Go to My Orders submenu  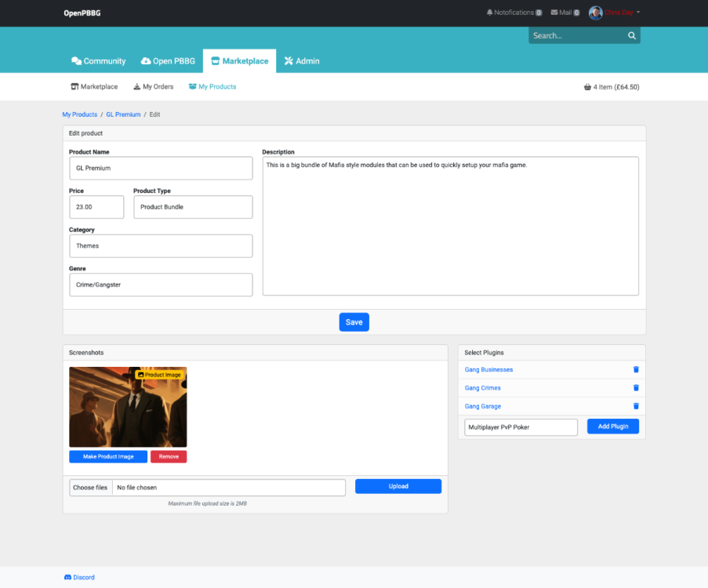pos(153,87)
